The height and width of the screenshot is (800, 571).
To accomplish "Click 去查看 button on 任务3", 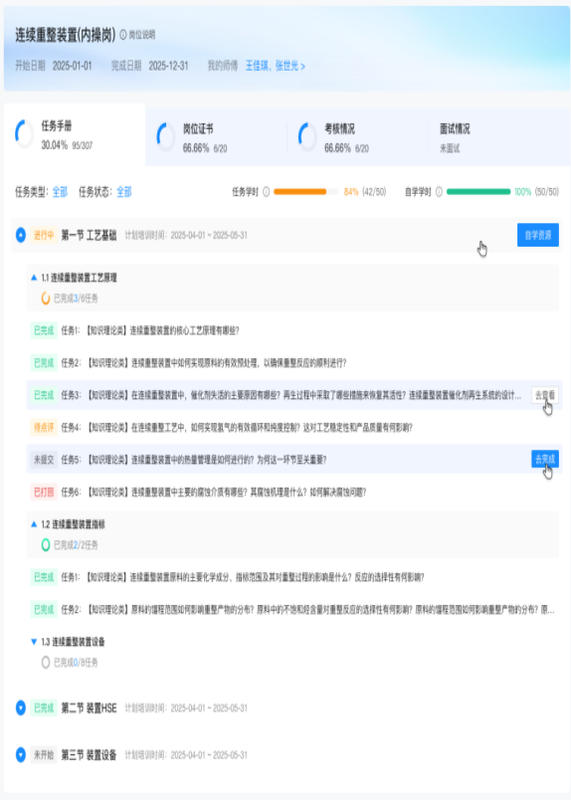I will point(544,395).
